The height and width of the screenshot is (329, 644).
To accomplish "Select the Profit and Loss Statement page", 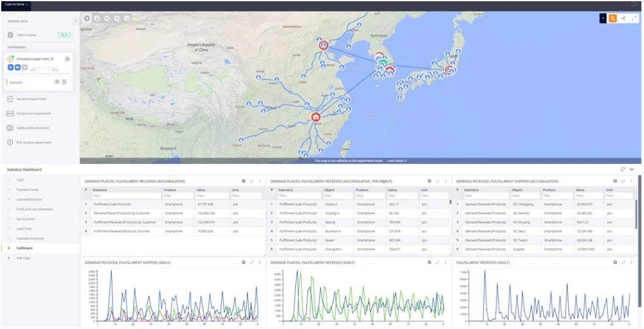I will [x=34, y=209].
